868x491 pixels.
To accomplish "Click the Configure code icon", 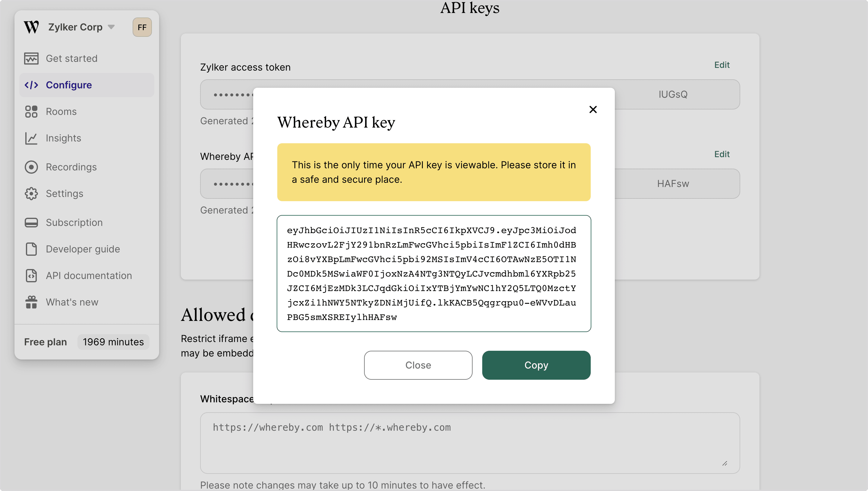I will [x=31, y=85].
